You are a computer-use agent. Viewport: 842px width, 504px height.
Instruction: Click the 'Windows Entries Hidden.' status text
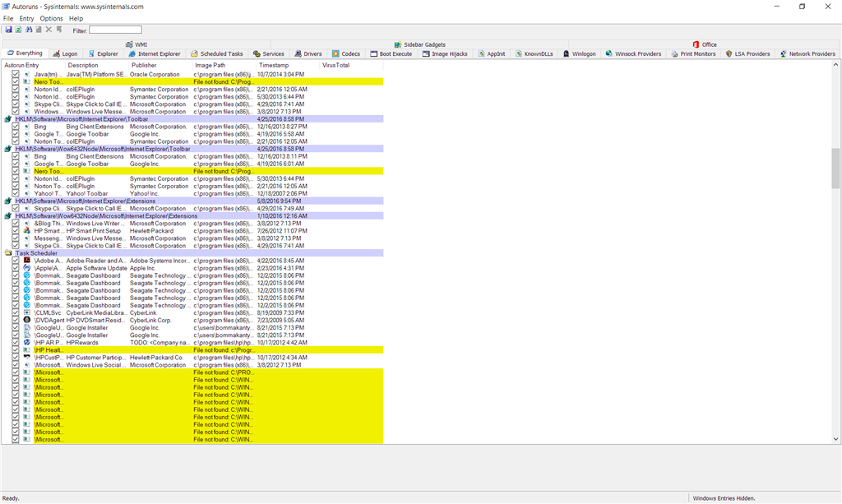click(x=724, y=498)
